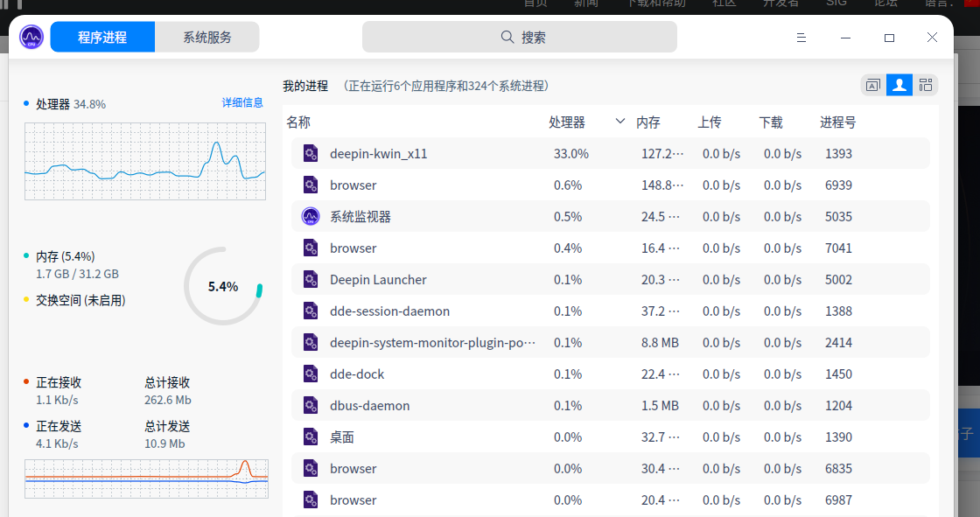Image resolution: width=980 pixels, height=517 pixels.
Task: Click the icon of browser process 7041
Action: point(311,248)
